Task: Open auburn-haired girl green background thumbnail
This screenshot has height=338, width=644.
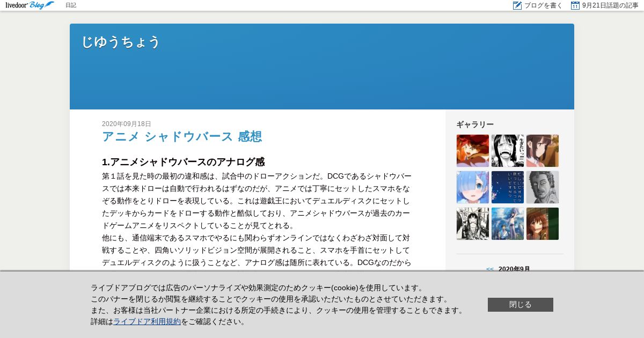Action: coord(543,224)
